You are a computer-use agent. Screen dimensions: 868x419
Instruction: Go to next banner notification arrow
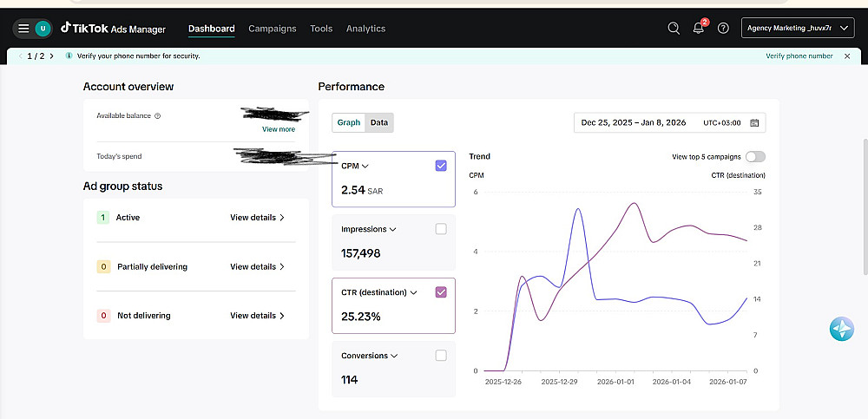tap(51, 56)
